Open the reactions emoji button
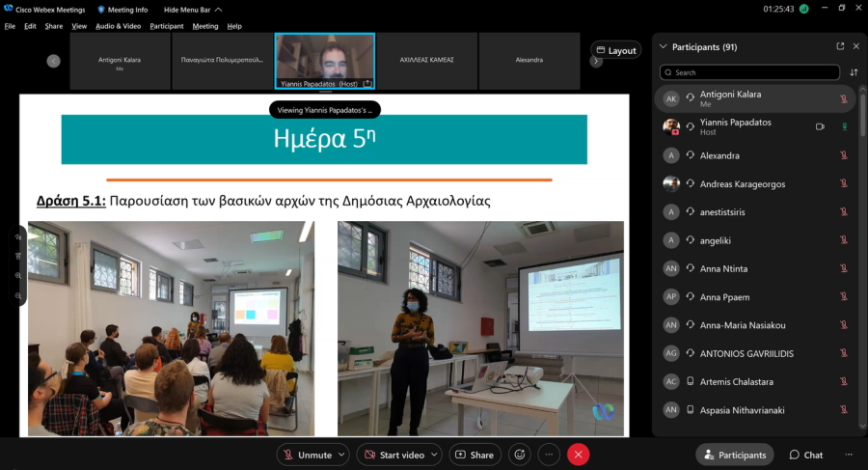868x470 pixels. 520,455
